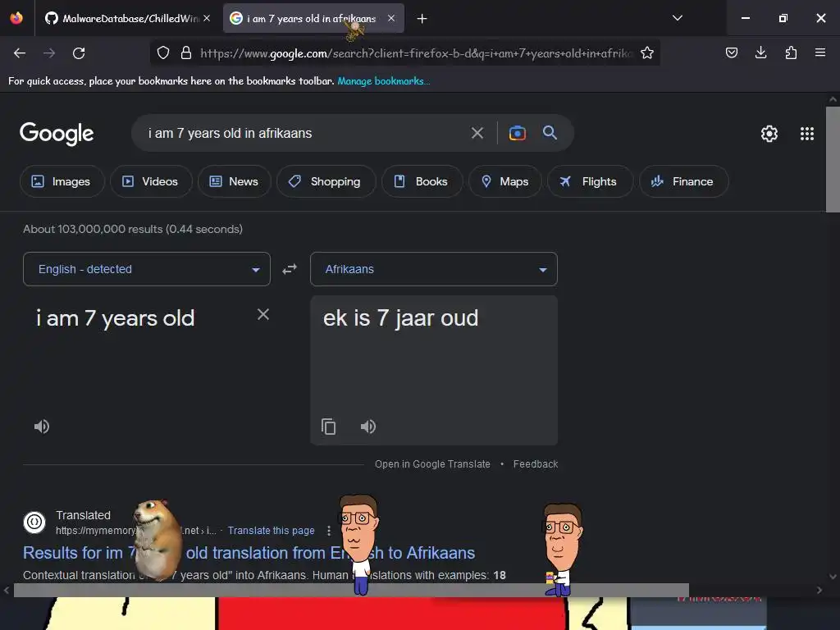This screenshot has height=630, width=840.
Task: Swap source and target languages
Action: point(290,269)
